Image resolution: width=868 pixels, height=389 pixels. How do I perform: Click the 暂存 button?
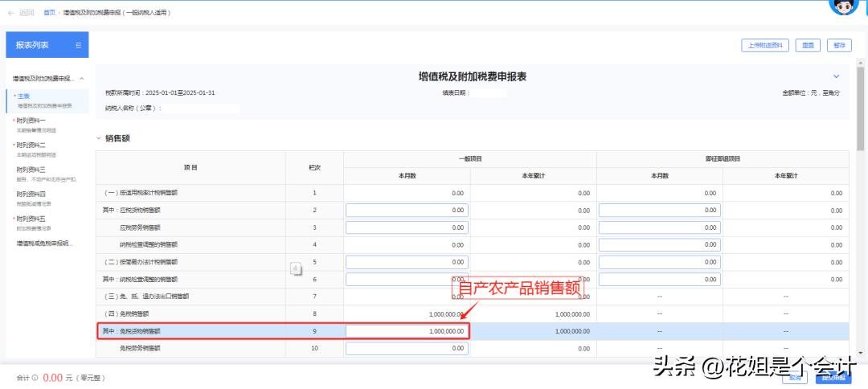839,45
